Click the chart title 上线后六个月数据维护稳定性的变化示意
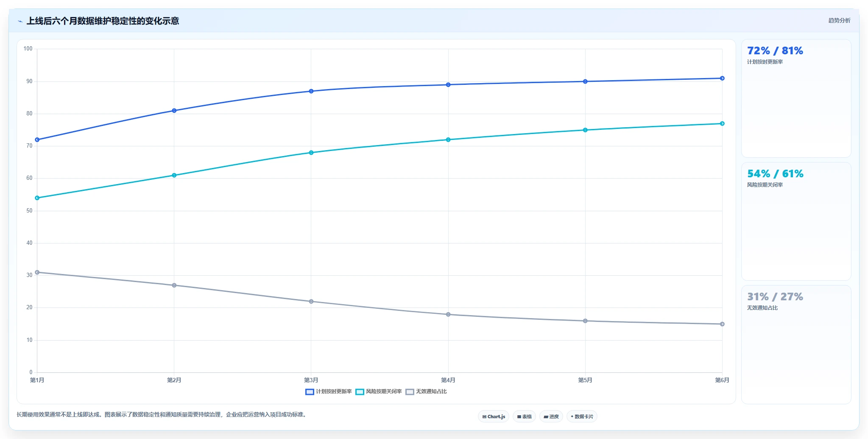Viewport: 868px width, 439px height. [103, 21]
